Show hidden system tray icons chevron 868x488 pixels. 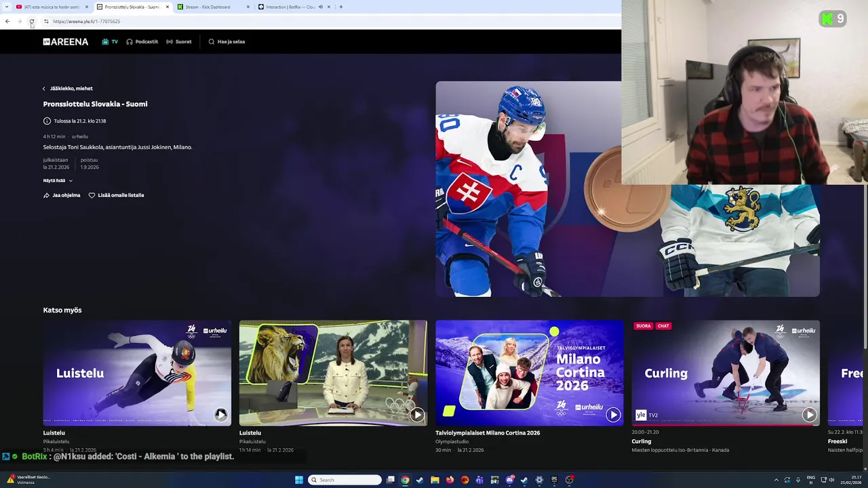click(x=776, y=480)
